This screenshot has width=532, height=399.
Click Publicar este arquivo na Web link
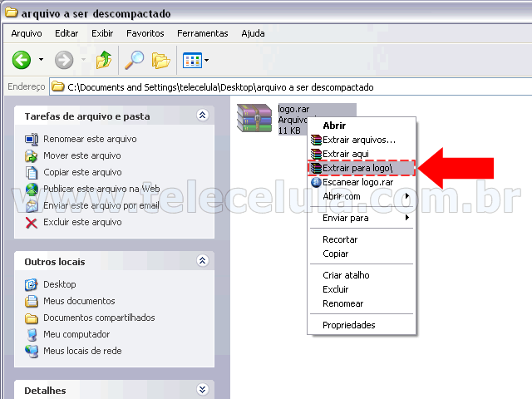[101, 189]
